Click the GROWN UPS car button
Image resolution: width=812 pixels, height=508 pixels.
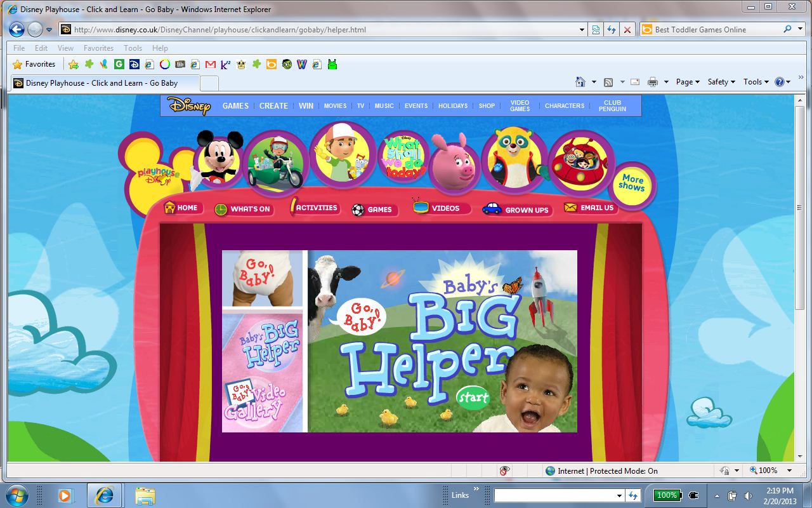point(516,210)
